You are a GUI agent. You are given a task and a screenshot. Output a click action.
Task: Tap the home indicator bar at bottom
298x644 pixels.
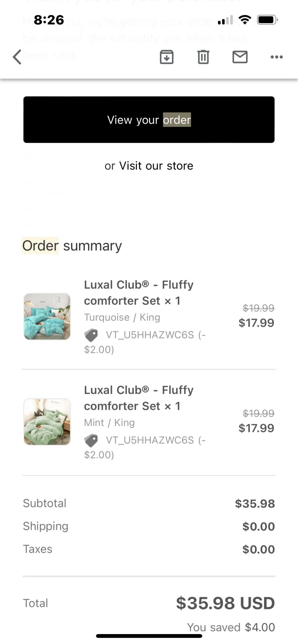click(x=149, y=636)
